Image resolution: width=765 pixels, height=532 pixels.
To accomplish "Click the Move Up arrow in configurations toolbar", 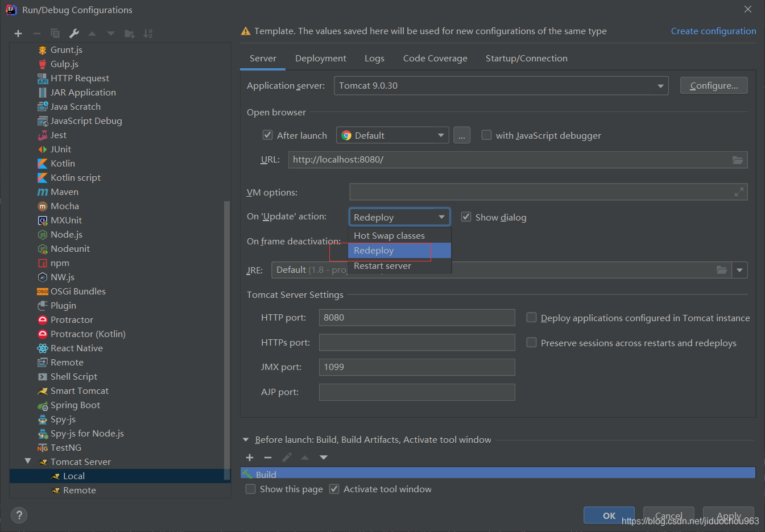I will [92, 34].
